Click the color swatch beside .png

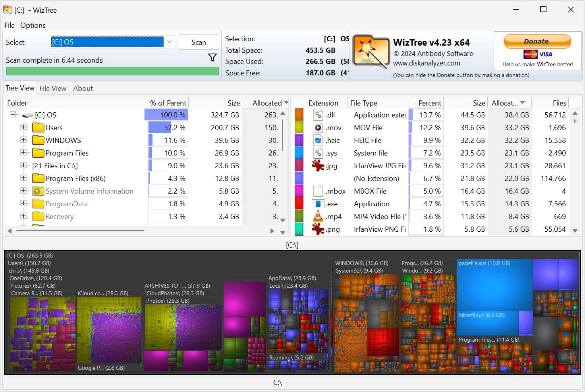point(299,229)
